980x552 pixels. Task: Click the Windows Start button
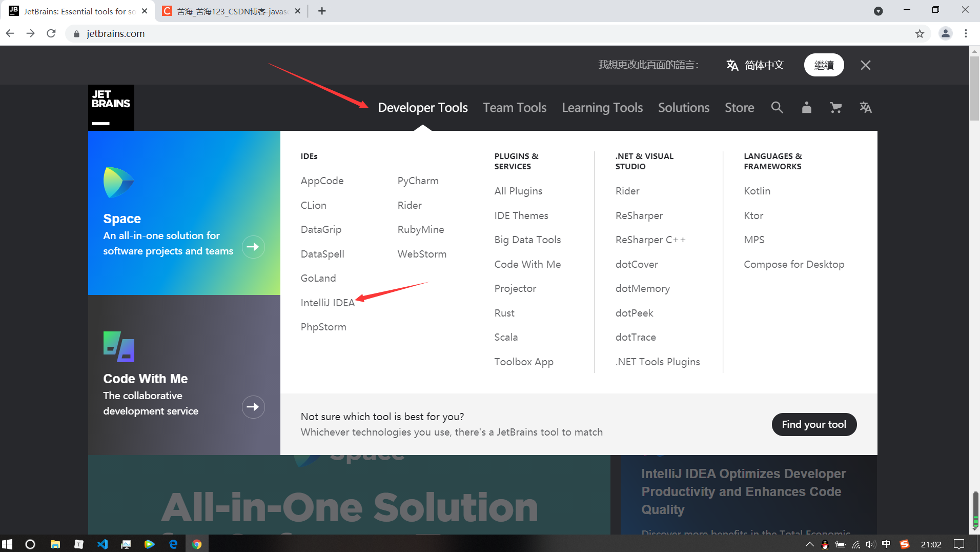pos(7,544)
